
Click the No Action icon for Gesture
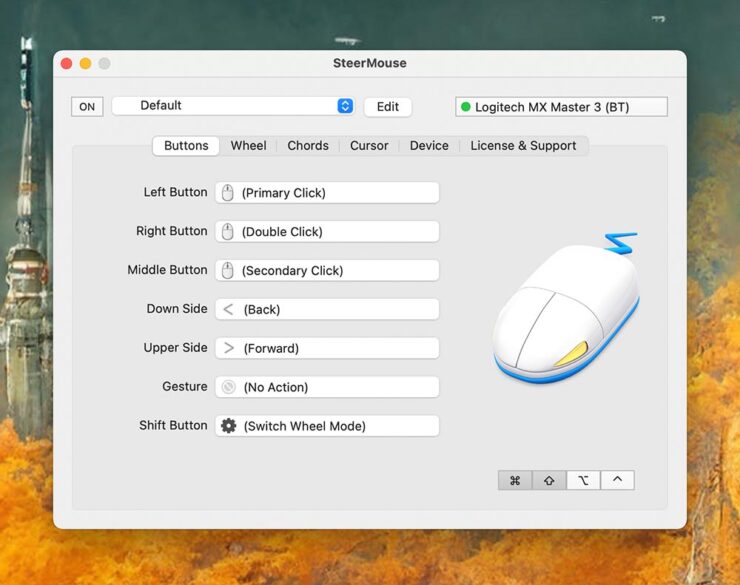coord(228,387)
